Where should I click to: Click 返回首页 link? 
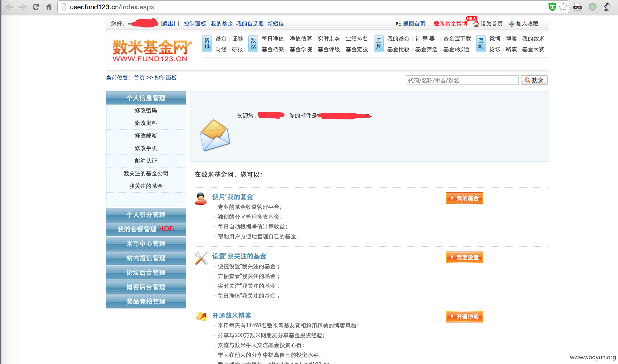414,24
